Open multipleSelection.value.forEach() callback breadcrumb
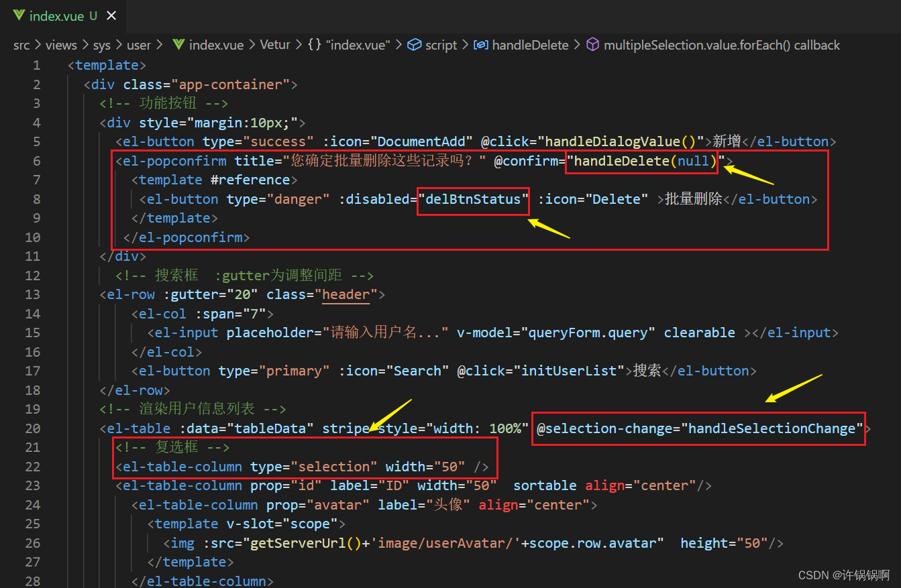Viewport: 901px width, 588px height. click(722, 45)
